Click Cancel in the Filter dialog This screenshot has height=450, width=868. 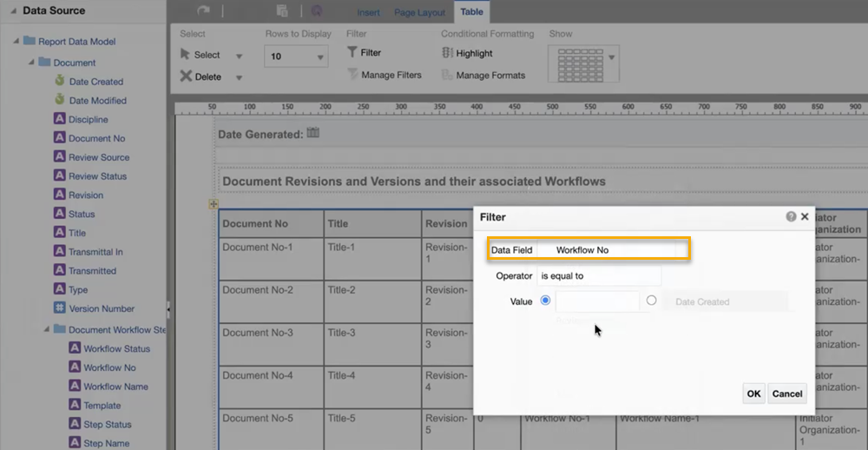(x=787, y=394)
